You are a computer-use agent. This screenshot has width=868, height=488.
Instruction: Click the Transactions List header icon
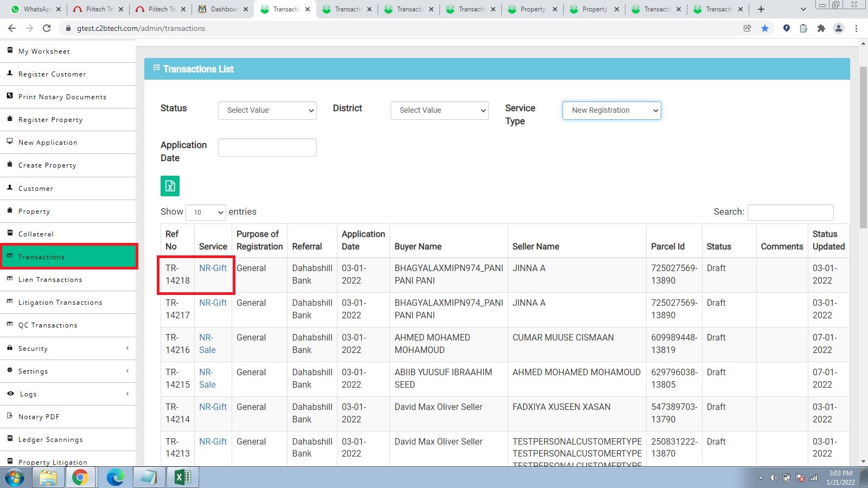157,68
